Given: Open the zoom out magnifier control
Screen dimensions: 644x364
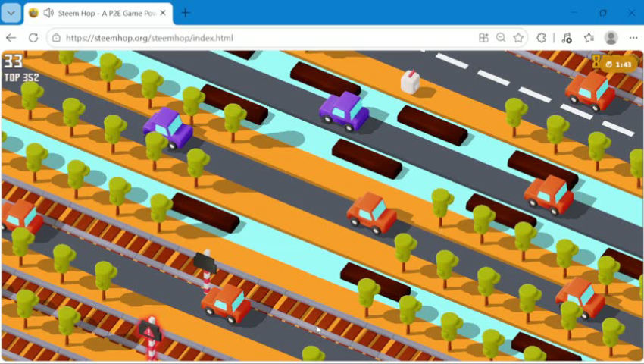Looking at the screenshot, I should tap(501, 38).
